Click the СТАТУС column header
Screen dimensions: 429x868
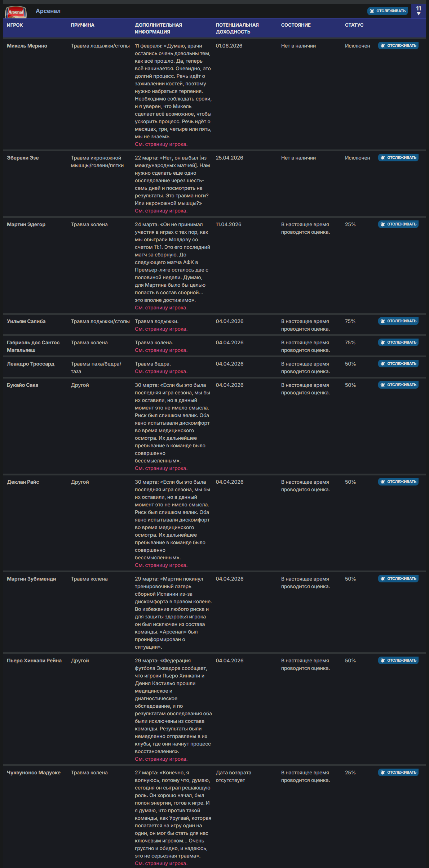(x=354, y=25)
